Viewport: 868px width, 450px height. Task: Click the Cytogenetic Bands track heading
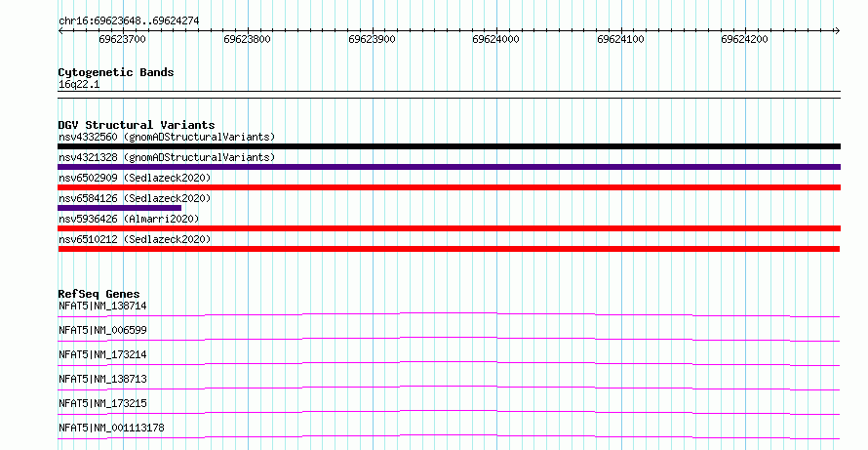[x=116, y=72]
